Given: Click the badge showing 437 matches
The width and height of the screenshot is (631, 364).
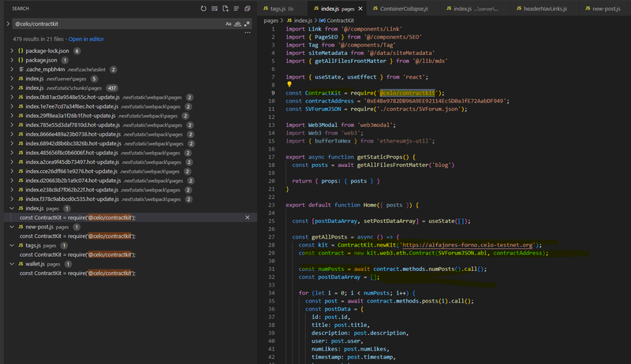Looking at the screenshot, I should 112,88.
